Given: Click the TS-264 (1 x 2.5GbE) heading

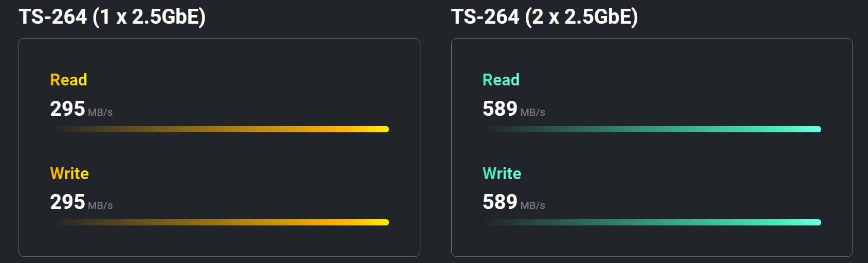Looking at the screenshot, I should [x=112, y=17].
